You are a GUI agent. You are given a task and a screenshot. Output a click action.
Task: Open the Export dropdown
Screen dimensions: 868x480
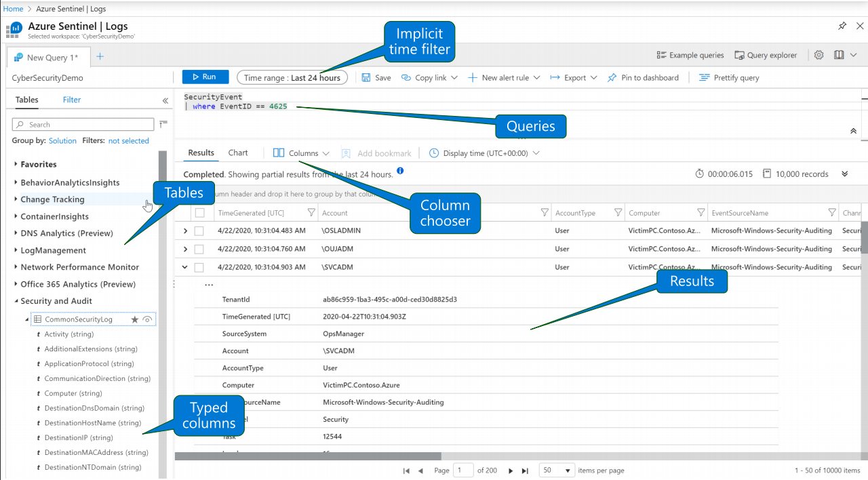pyautogui.click(x=574, y=78)
